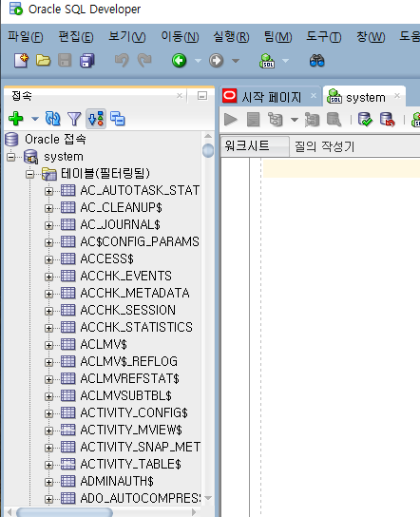Open Back button dropdown arrow
The image size is (420, 517).
198,61
